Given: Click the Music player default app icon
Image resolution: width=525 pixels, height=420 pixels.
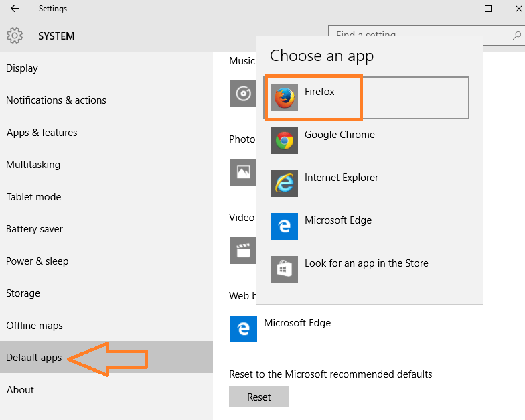Looking at the screenshot, I should (x=243, y=94).
